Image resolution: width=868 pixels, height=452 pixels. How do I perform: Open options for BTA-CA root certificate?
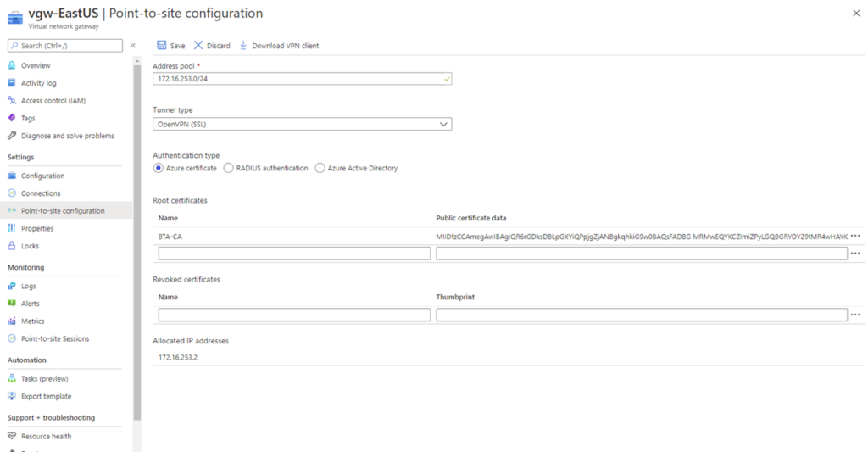[x=855, y=236]
